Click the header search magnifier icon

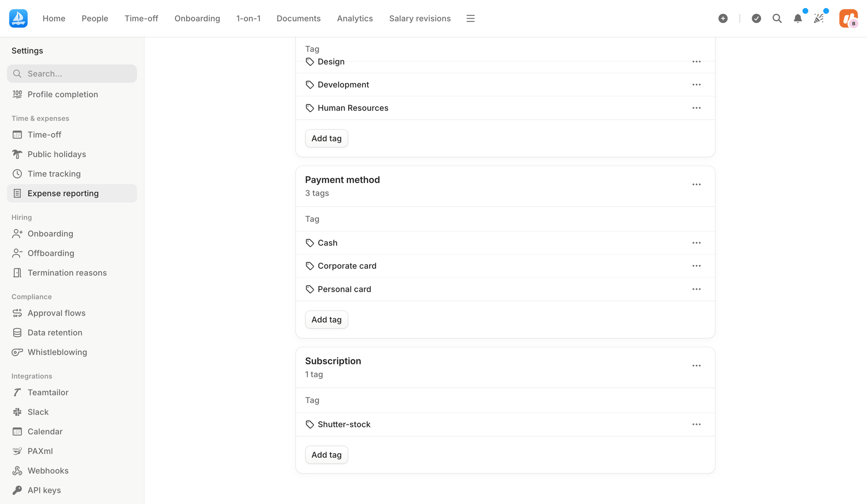pyautogui.click(x=777, y=18)
